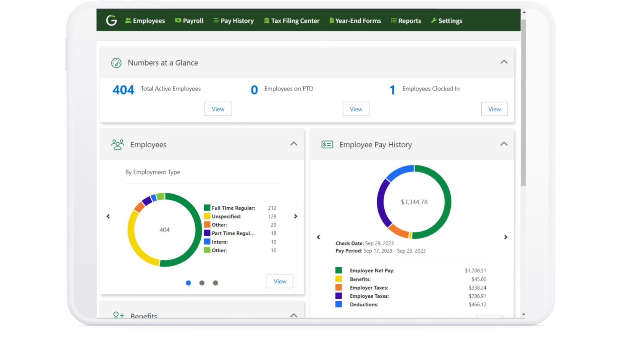This screenshot has height=349, width=644.
Task: View Total Active Employees
Action: 218,109
